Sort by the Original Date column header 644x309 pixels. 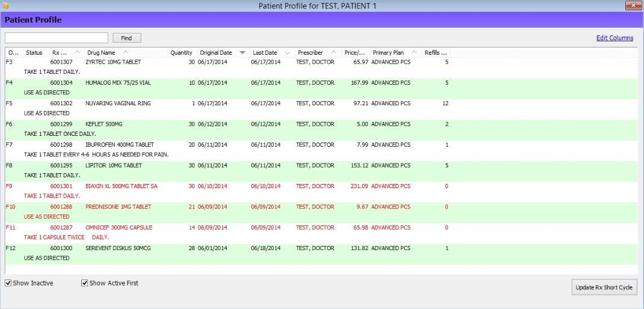click(x=223, y=52)
